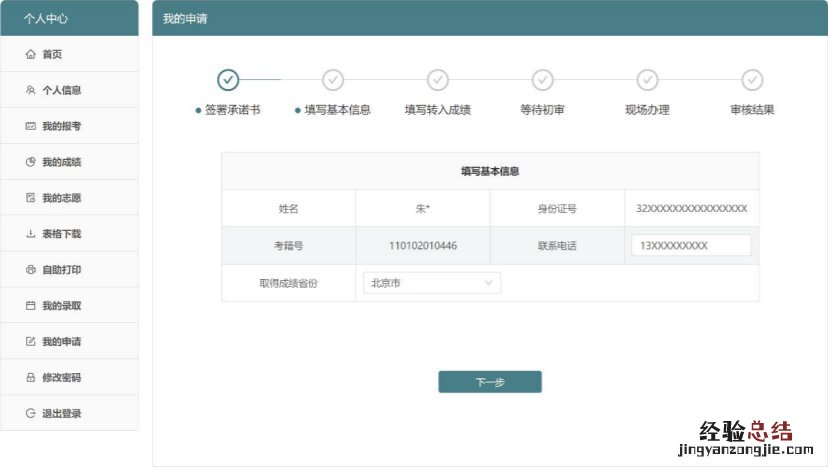The width and height of the screenshot is (828, 468).
Task: Select the 填写转入成绩 step circle
Action: pyautogui.click(x=438, y=80)
